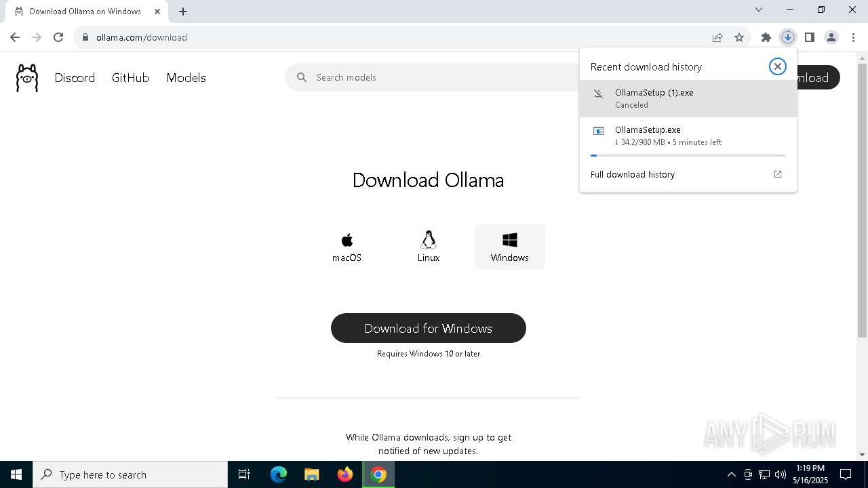Open Task View on taskbar
Screen dimensions: 868x488
pyautogui.click(x=244, y=474)
